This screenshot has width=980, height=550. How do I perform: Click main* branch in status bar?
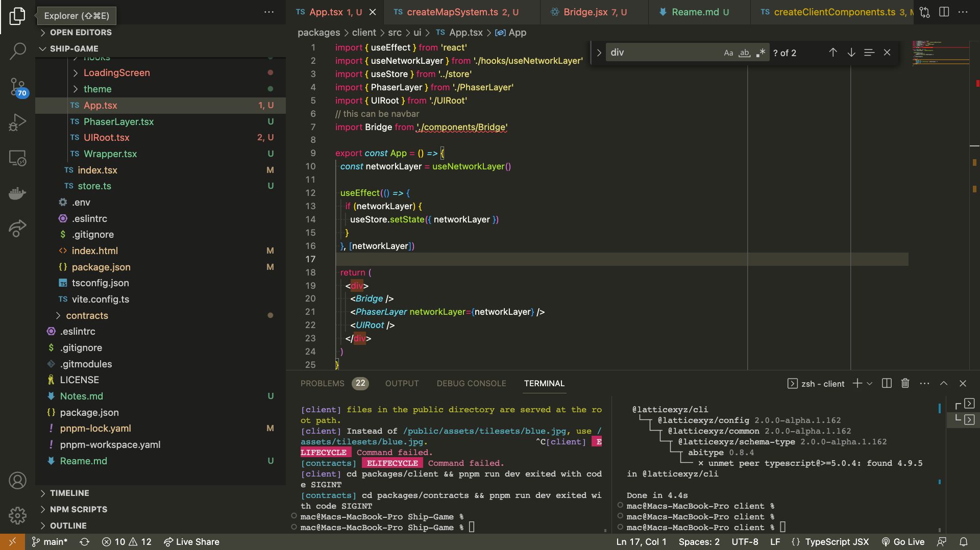click(x=50, y=542)
